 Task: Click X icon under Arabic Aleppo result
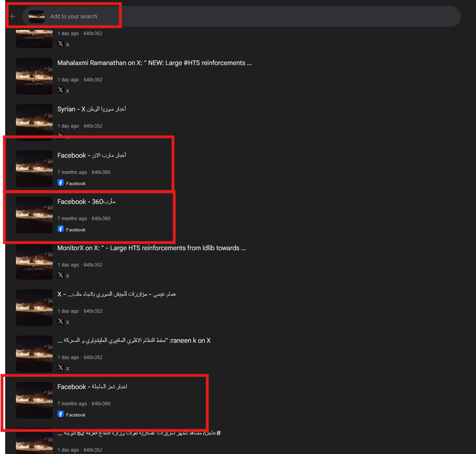pos(61,321)
